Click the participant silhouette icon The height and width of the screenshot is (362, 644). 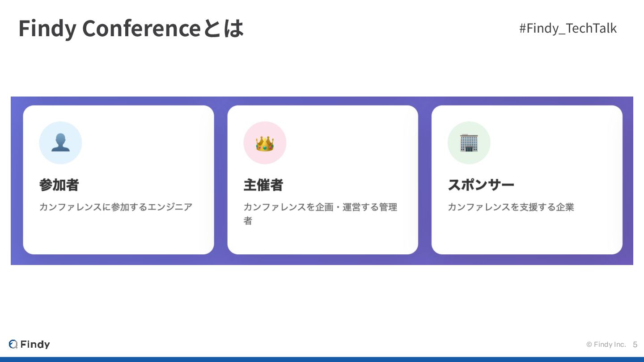(x=60, y=143)
